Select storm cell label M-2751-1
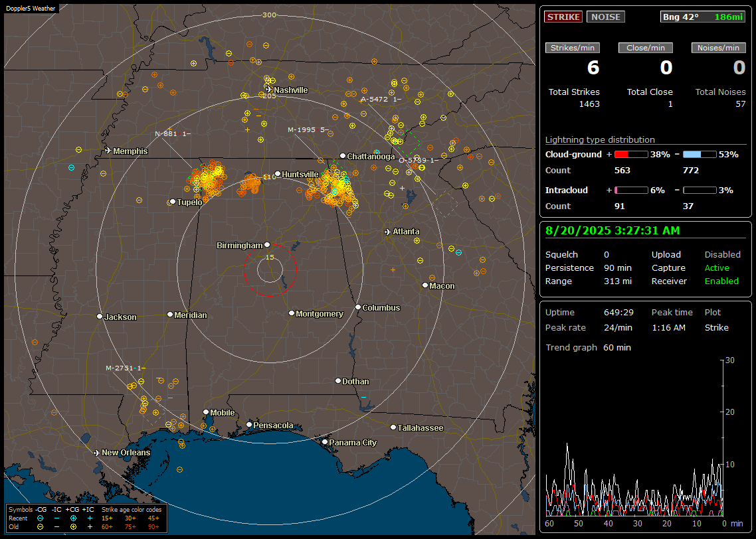This screenshot has width=756, height=539. (x=126, y=368)
